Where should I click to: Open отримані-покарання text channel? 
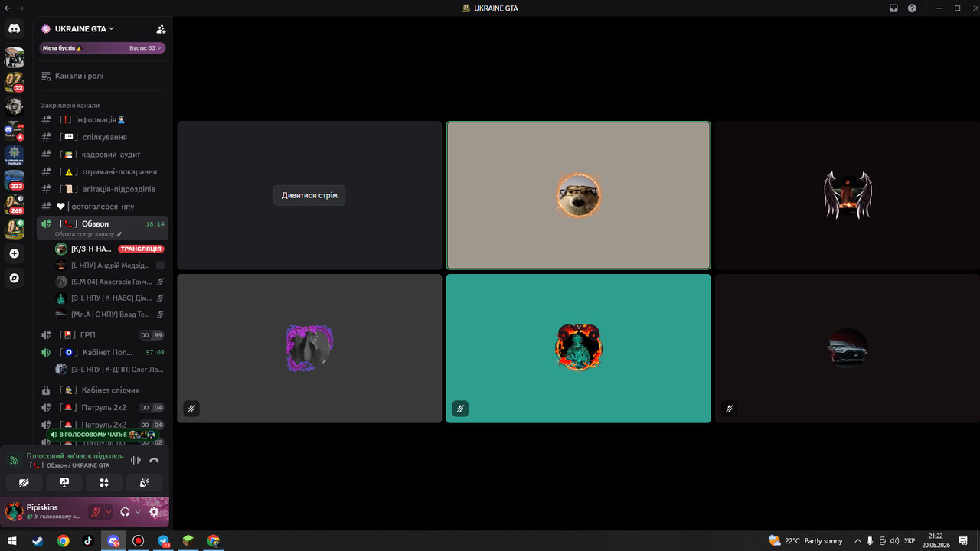tap(101, 172)
